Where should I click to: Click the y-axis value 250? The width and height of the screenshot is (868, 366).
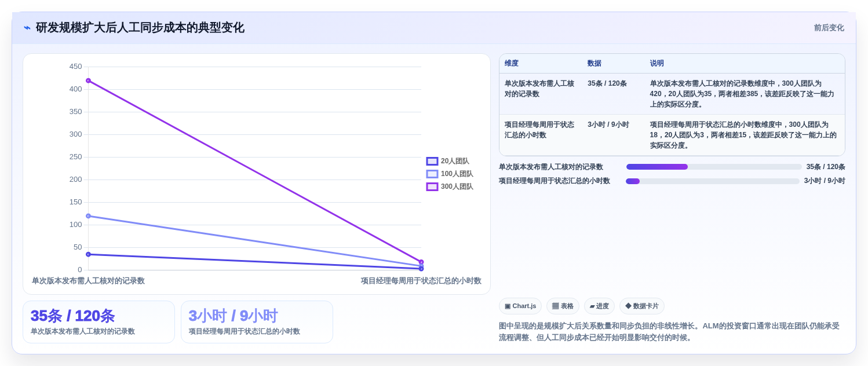[x=76, y=157]
